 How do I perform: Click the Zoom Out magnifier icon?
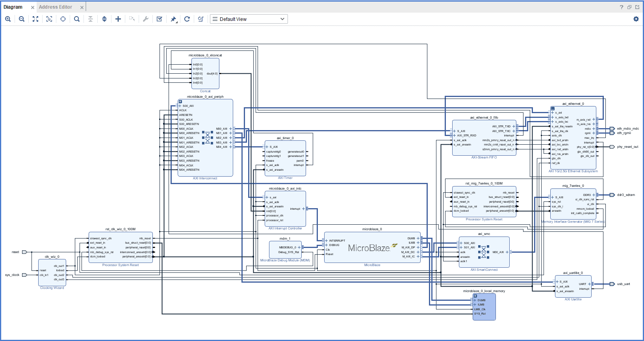click(x=22, y=19)
